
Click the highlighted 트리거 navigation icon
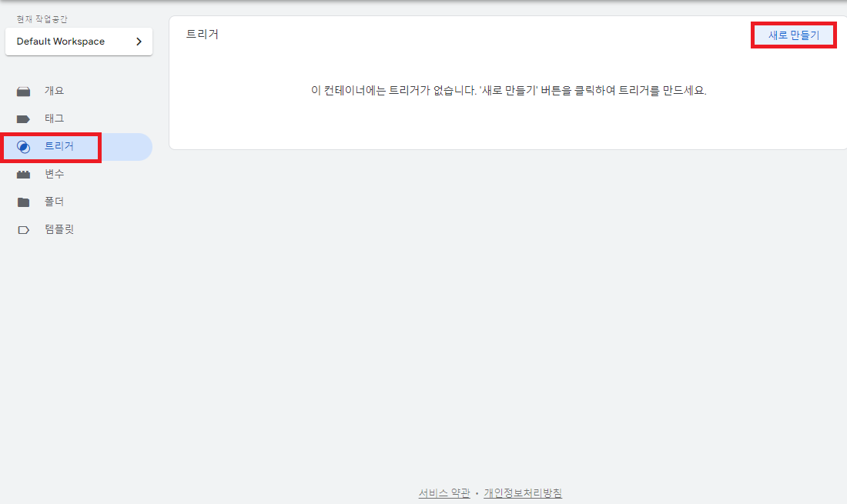point(23,146)
